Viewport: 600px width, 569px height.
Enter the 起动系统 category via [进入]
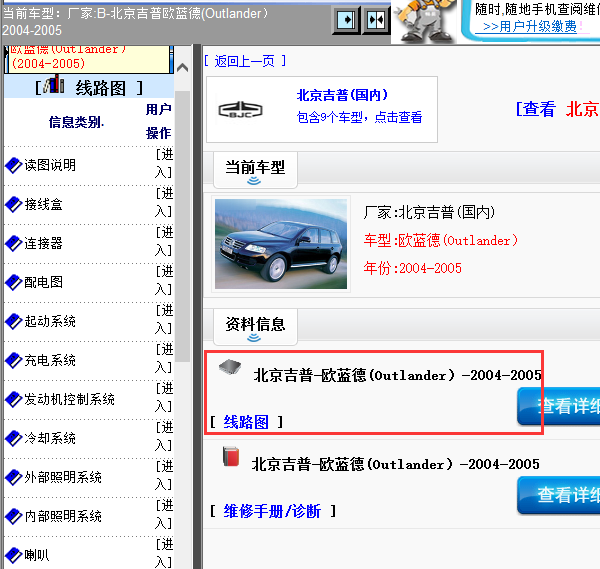coord(164,320)
